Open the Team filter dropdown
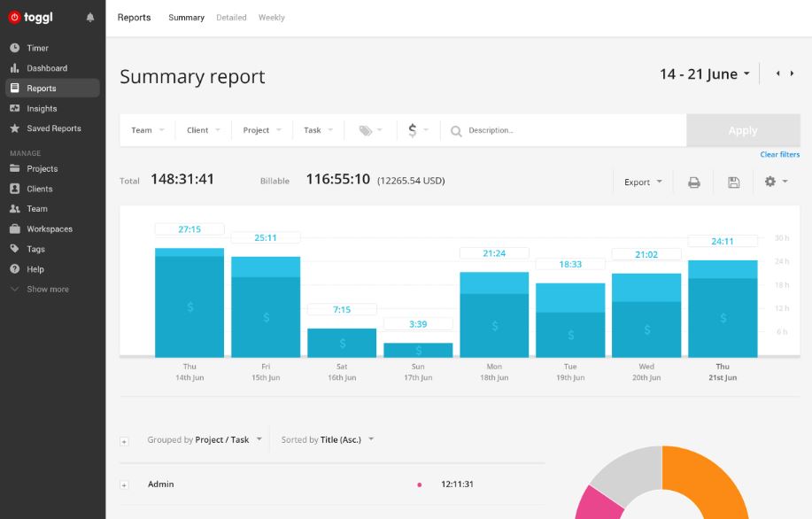Viewport: 812px width, 519px height. pyautogui.click(x=147, y=130)
